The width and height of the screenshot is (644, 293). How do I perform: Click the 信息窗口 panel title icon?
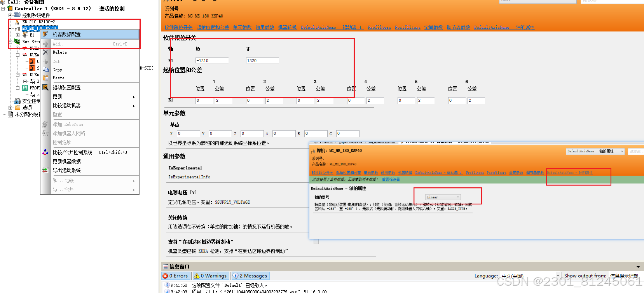tap(166, 267)
